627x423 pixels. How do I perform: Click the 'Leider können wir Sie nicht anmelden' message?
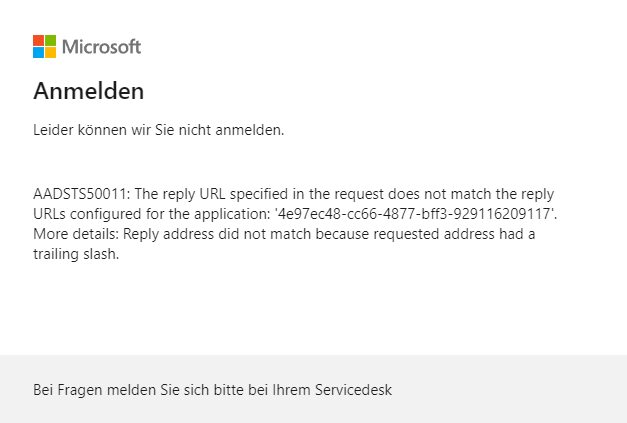coord(159,130)
